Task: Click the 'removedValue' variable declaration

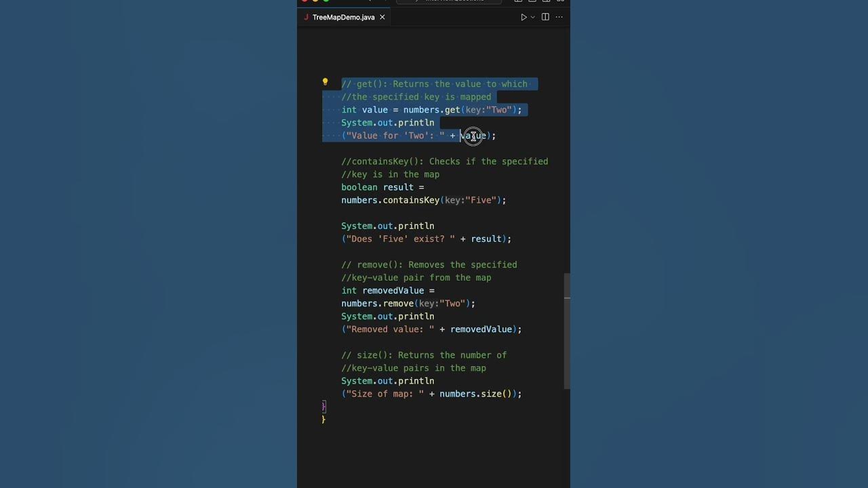Action: click(x=393, y=290)
